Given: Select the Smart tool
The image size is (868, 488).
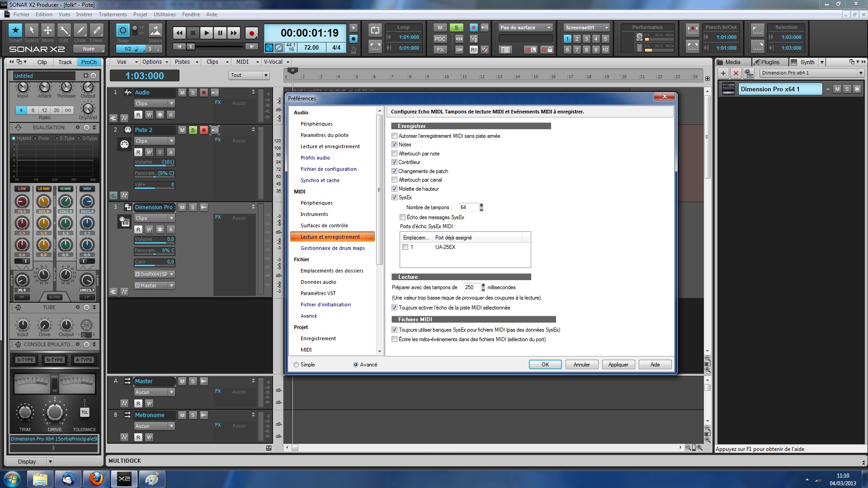Looking at the screenshot, I should click(x=16, y=30).
